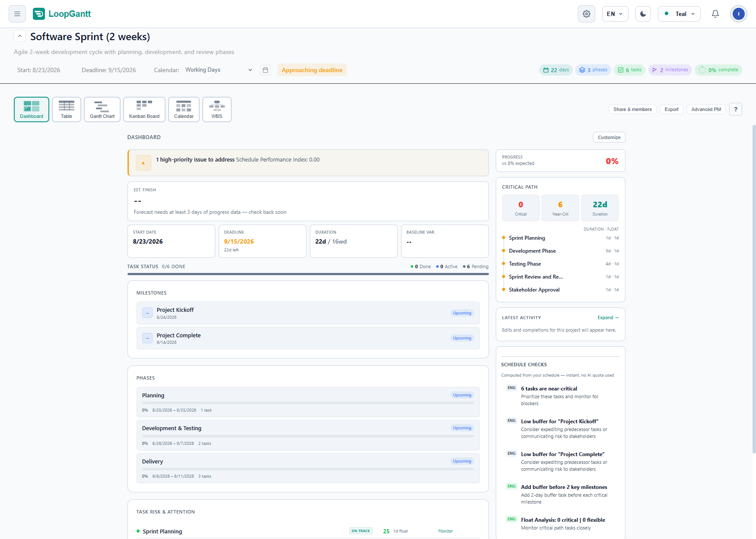Click the calendar icon beside Working Days
This screenshot has width=756, height=539.
tap(265, 70)
